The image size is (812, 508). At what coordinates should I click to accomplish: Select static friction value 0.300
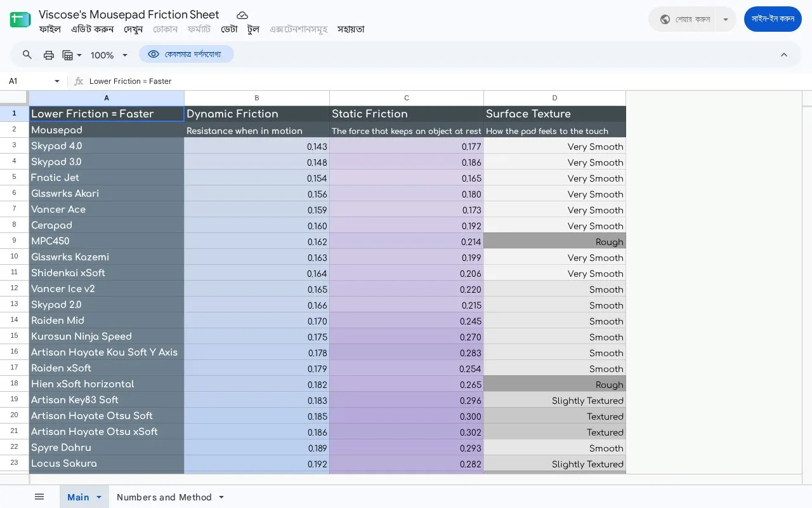tap(407, 415)
